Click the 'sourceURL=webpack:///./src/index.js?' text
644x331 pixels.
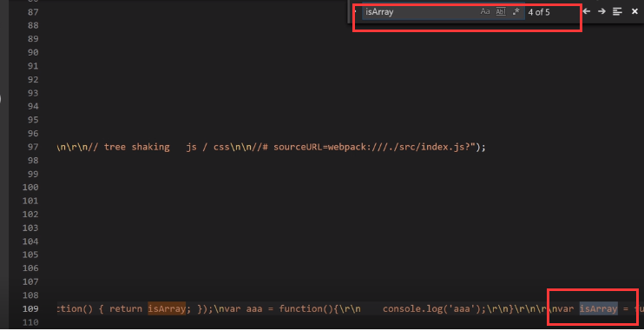(372, 147)
